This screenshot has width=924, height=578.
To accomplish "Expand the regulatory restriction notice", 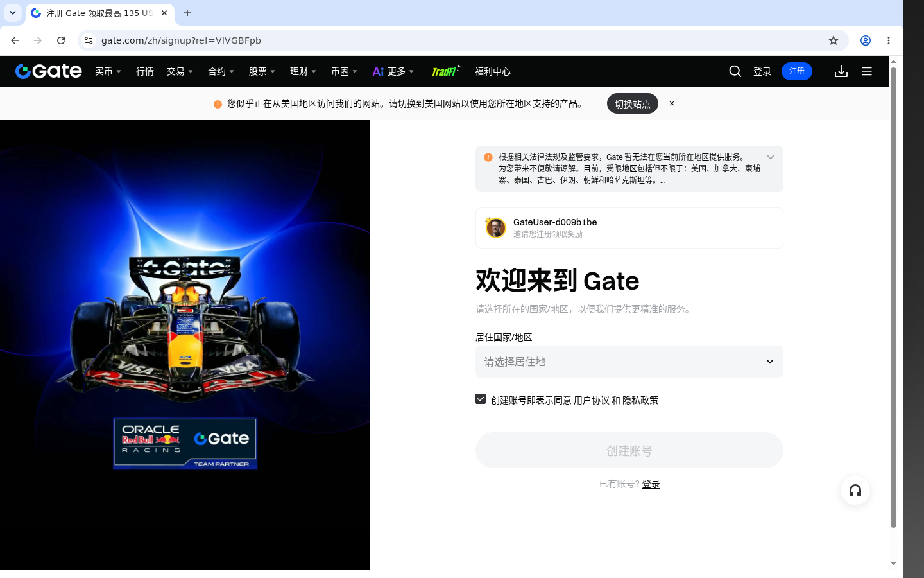I will (x=771, y=157).
